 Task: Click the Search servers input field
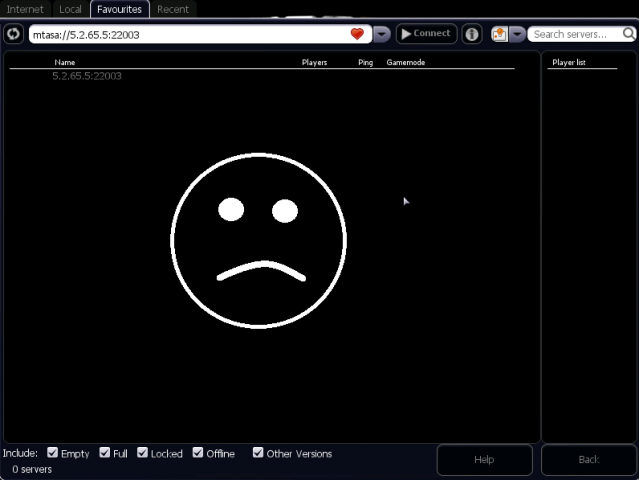(x=574, y=34)
